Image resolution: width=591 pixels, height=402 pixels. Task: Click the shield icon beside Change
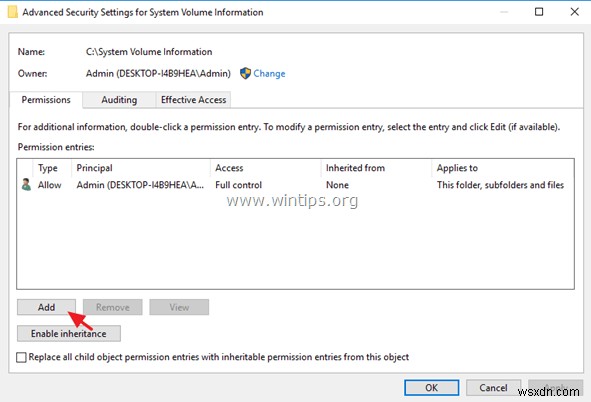(x=245, y=73)
